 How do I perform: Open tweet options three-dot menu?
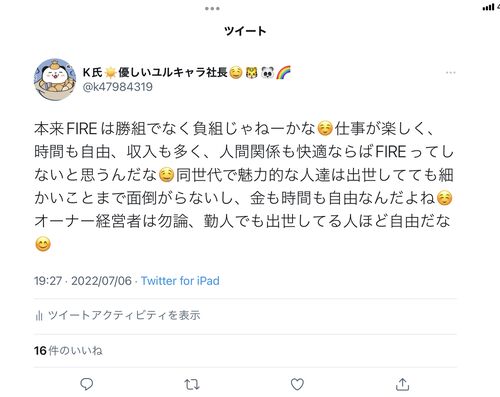click(450, 73)
